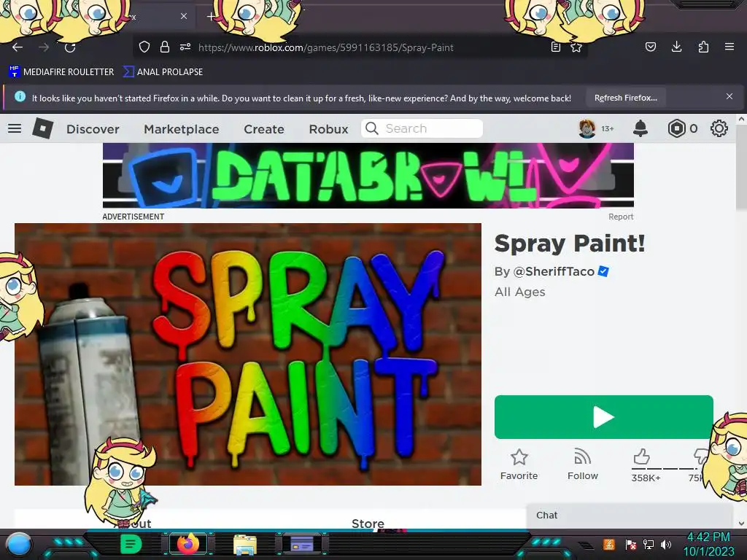Open the Discover page

(x=93, y=129)
